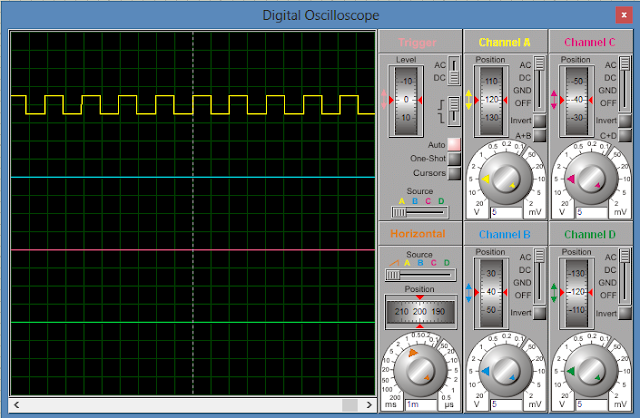Screen dimensions: 640x418
Task: Click the blue Channel B position arrow
Action: [469, 293]
